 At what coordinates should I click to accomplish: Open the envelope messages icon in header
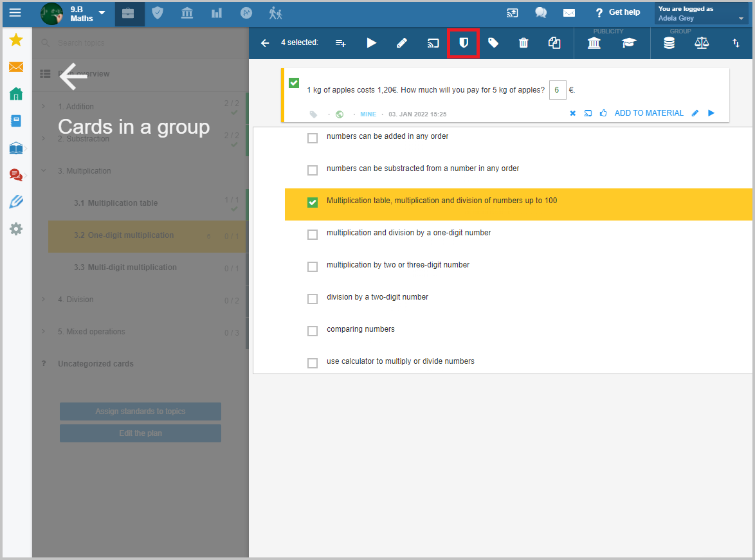click(x=569, y=13)
